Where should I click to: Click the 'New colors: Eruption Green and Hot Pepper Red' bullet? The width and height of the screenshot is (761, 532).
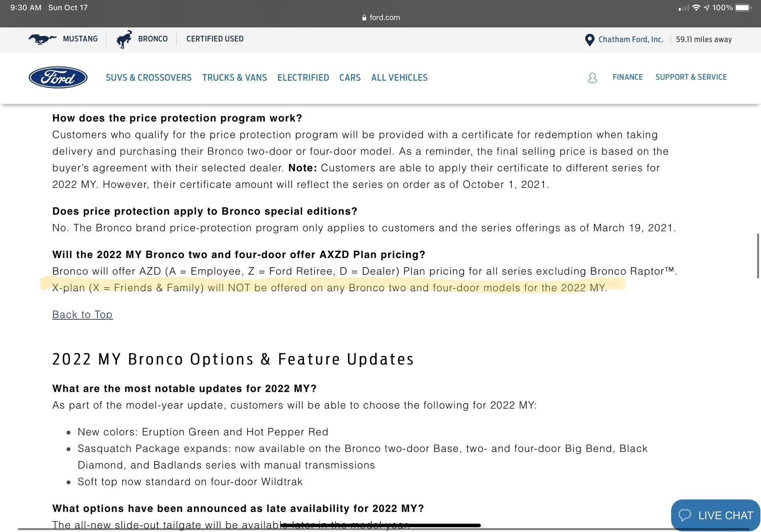203,432
